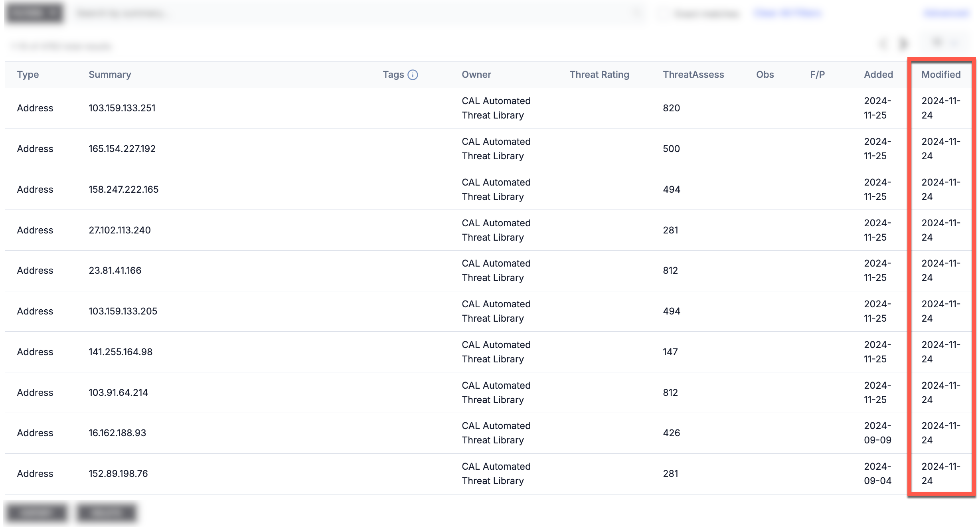
Task: Open indicator 103.91.64.214
Action: click(x=118, y=393)
